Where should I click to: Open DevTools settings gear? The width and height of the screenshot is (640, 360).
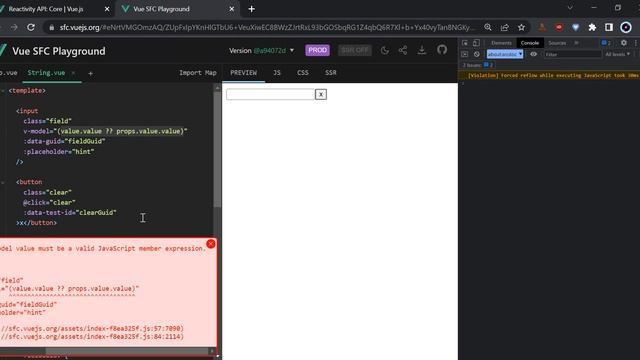pyautogui.click(x=624, y=43)
